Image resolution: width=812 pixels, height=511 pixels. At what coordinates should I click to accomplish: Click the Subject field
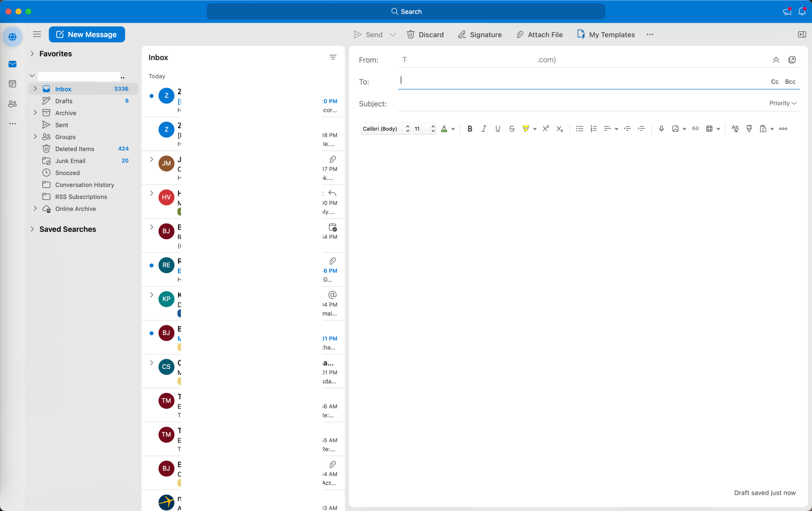coord(582,103)
